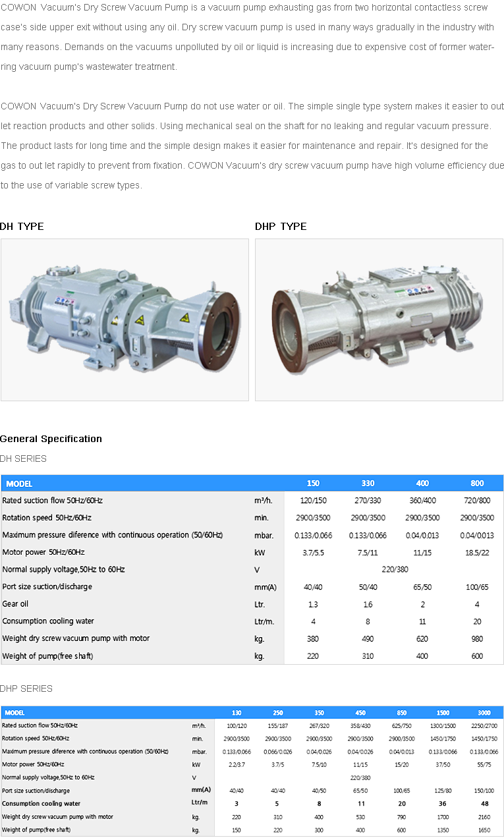Screen dimensions: 504x840
Task: Click the General Specification heading
Action: pyautogui.click(x=51, y=439)
